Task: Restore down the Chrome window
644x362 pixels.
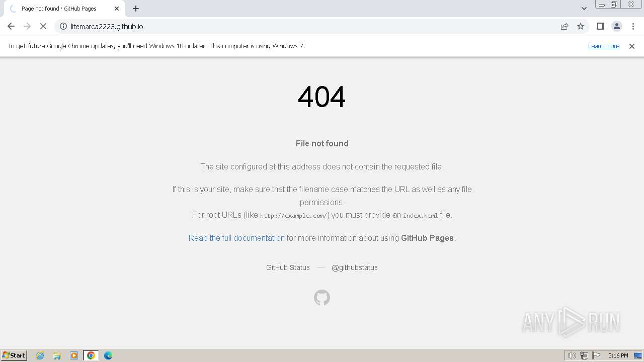Action: click(x=614, y=5)
